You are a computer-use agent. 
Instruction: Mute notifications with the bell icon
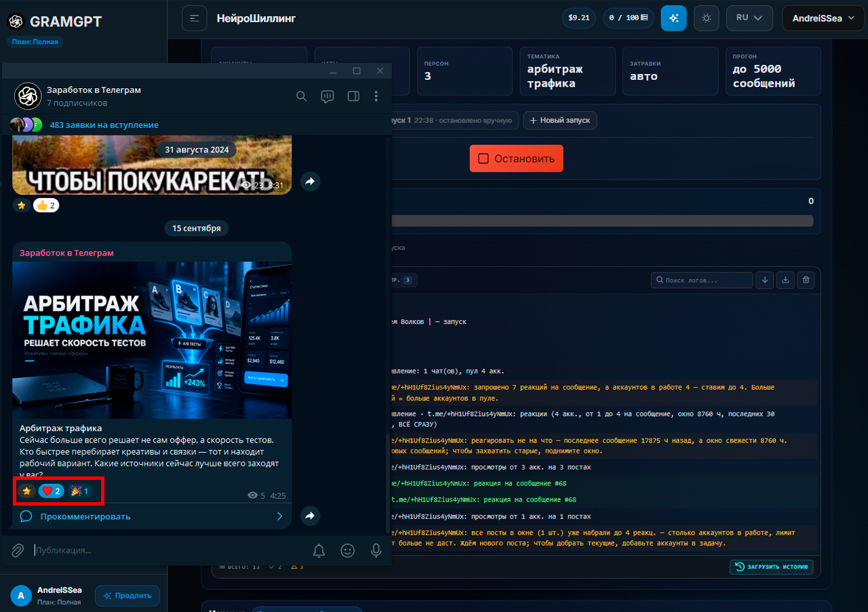coord(319,550)
